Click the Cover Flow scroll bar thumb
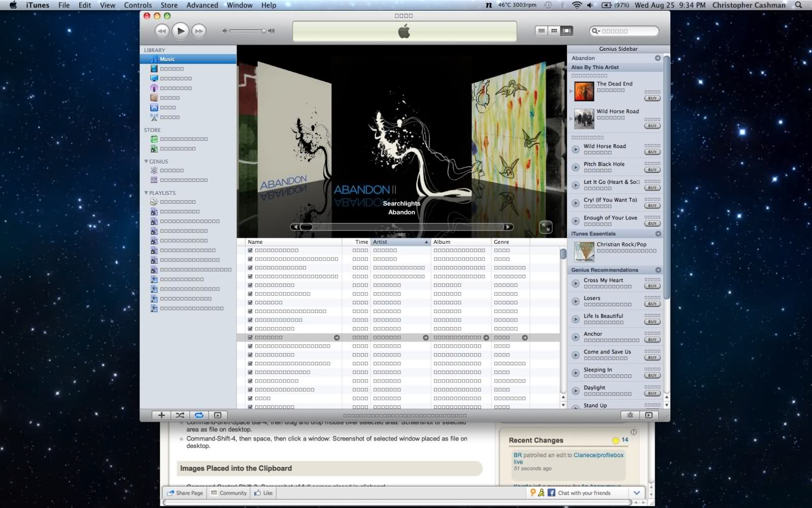812x508 pixels. click(306, 227)
